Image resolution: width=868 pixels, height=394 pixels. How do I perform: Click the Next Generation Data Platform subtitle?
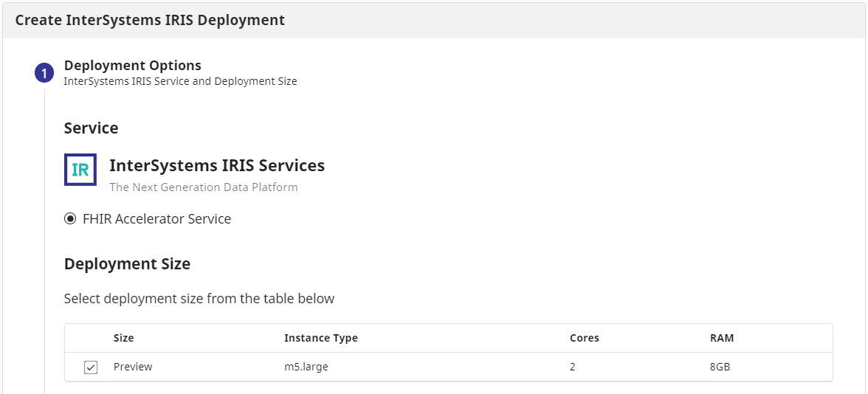(x=204, y=187)
